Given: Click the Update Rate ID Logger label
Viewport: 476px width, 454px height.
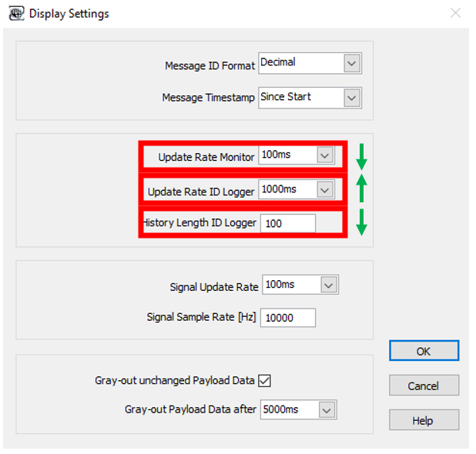Looking at the screenshot, I should [201, 192].
